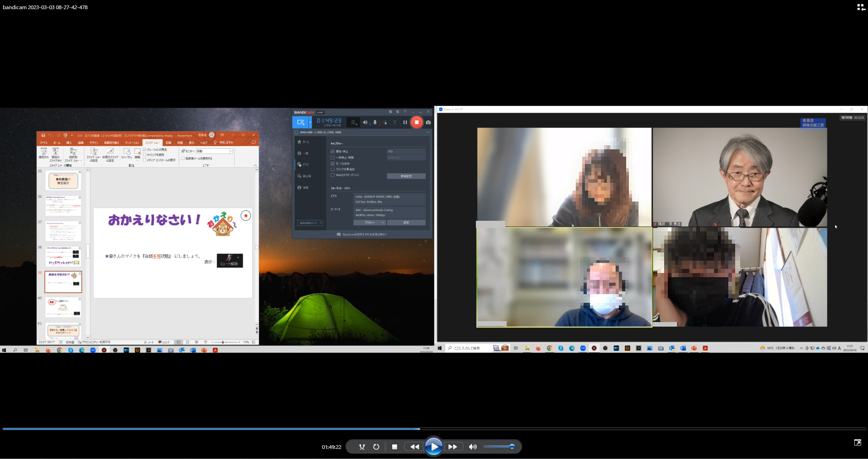This screenshot has height=459, width=868.
Task: Toggle the Webカメラオーバーレイ checkbox
Action: click(x=333, y=175)
